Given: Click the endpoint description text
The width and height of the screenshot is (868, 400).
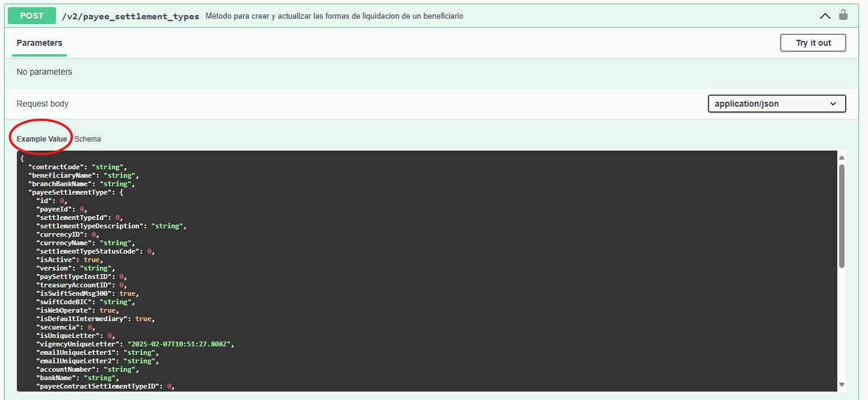Looking at the screenshot, I should coord(334,16).
